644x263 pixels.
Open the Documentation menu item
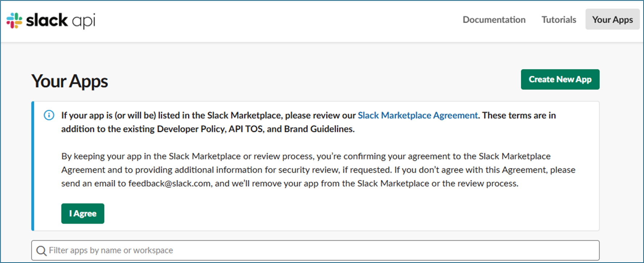pos(494,20)
